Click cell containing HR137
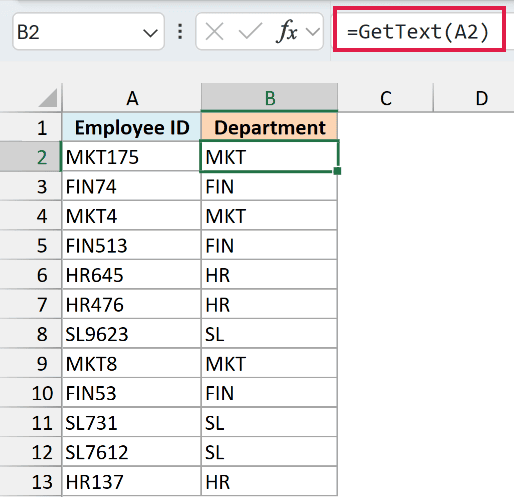The image size is (514, 497). point(132,481)
